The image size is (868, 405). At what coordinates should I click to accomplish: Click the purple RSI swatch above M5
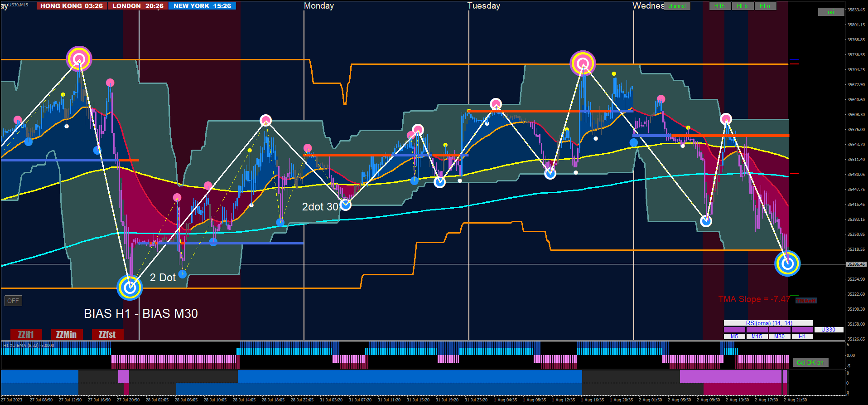734,330
